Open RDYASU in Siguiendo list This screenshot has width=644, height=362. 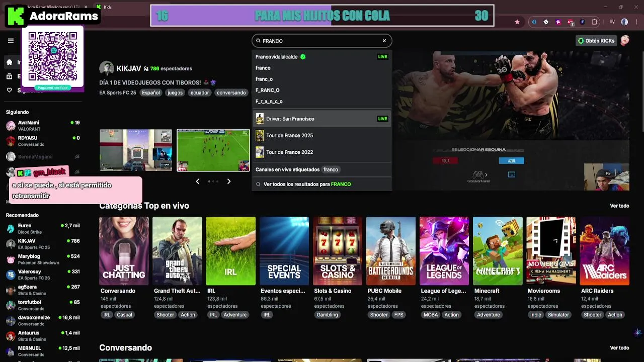(42, 141)
